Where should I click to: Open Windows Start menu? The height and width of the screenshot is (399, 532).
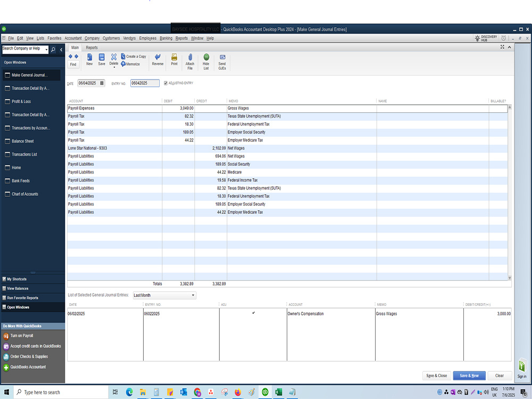click(6, 392)
